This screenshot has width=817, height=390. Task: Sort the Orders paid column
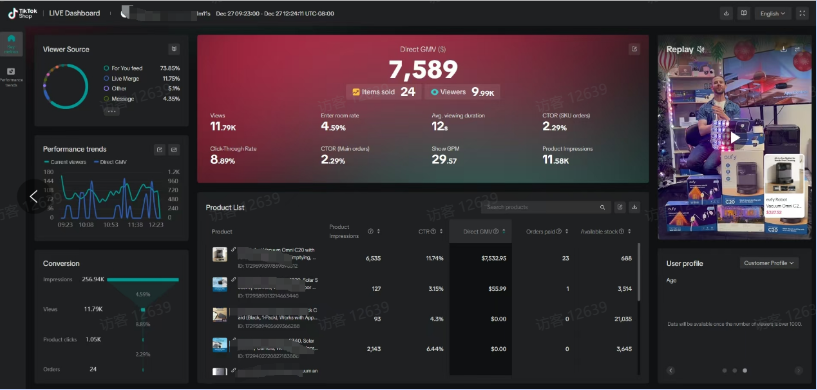point(566,231)
